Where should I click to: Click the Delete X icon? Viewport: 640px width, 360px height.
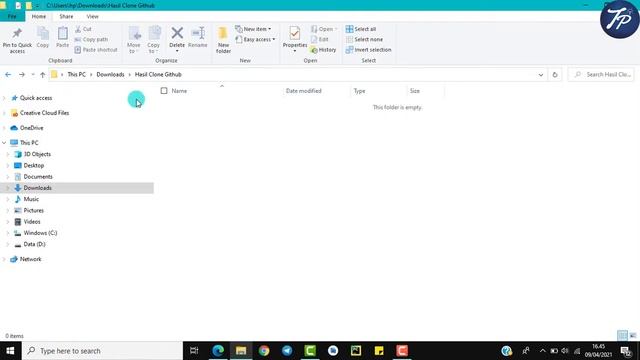(x=177, y=33)
